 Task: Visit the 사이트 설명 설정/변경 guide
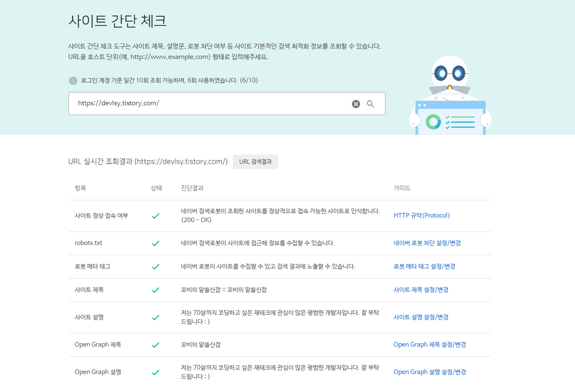click(x=421, y=317)
